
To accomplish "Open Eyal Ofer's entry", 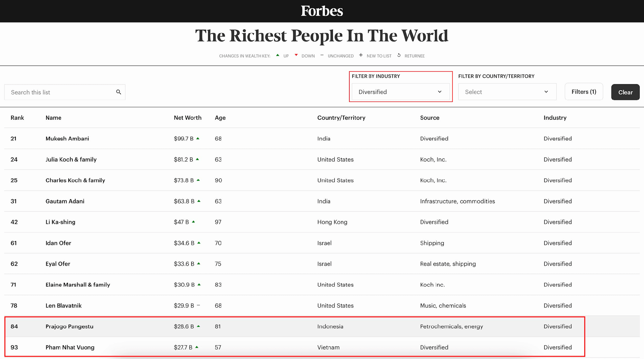I will tap(58, 264).
